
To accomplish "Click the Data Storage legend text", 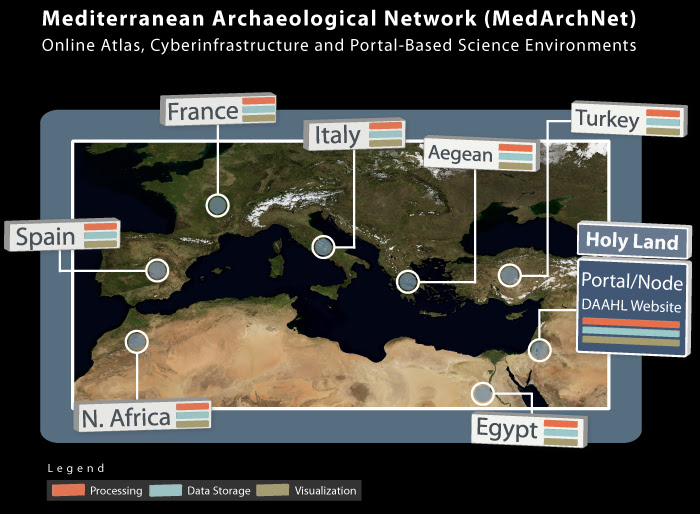I will coord(219,491).
